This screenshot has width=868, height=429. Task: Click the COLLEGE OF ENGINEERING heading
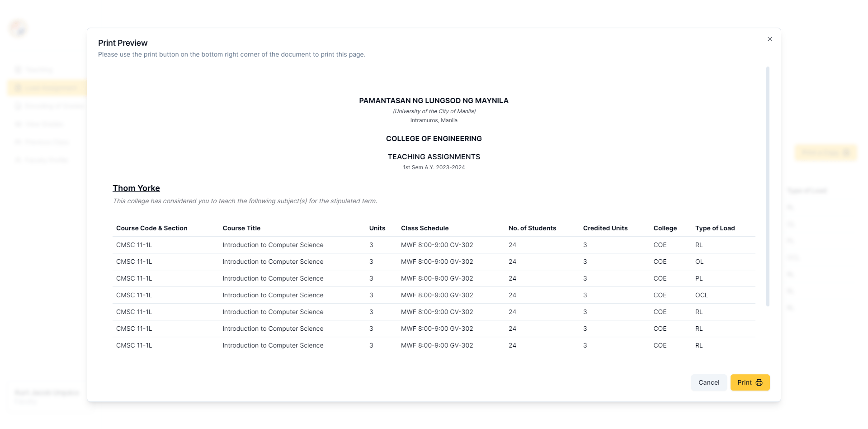(434, 138)
